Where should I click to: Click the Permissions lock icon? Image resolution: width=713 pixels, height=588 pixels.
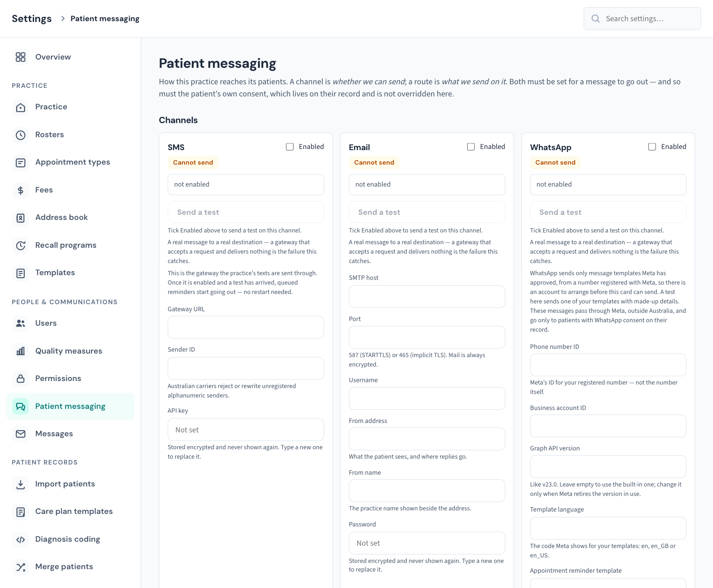click(x=20, y=379)
